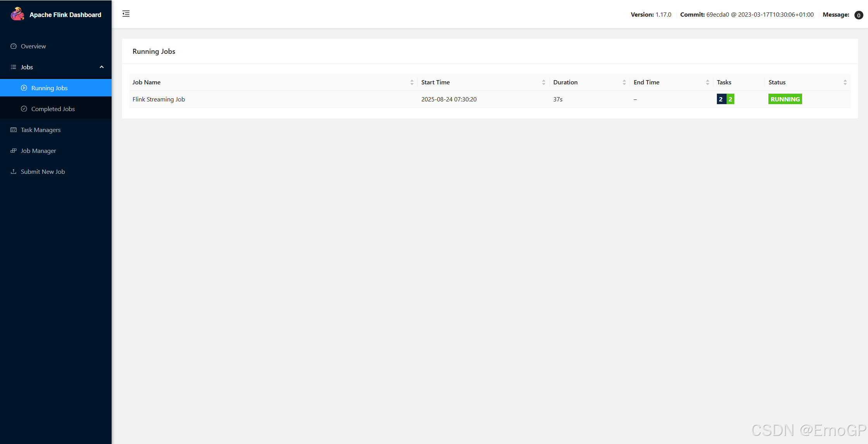Viewport: 868px width, 444px height.
Task: Click the Running Jobs card heading
Action: [x=154, y=51]
